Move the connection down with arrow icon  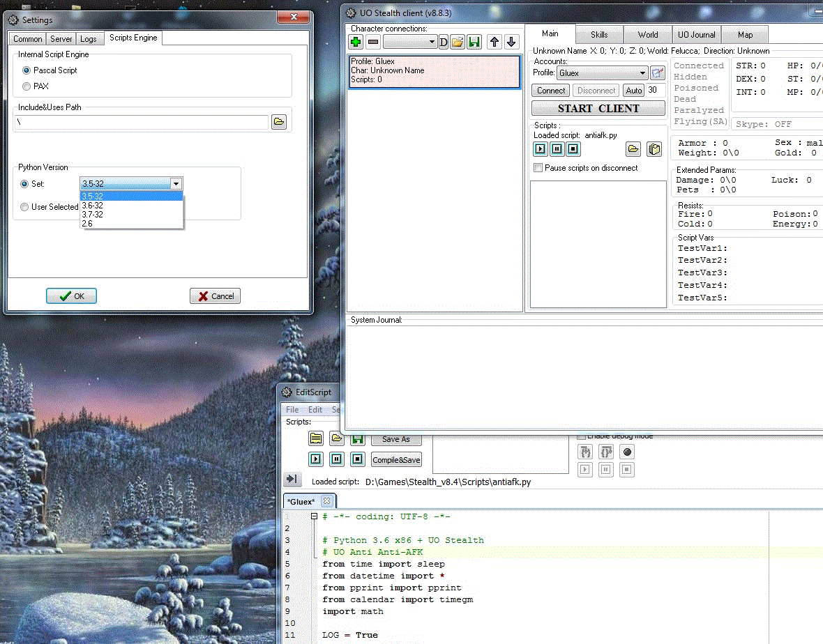click(x=511, y=42)
